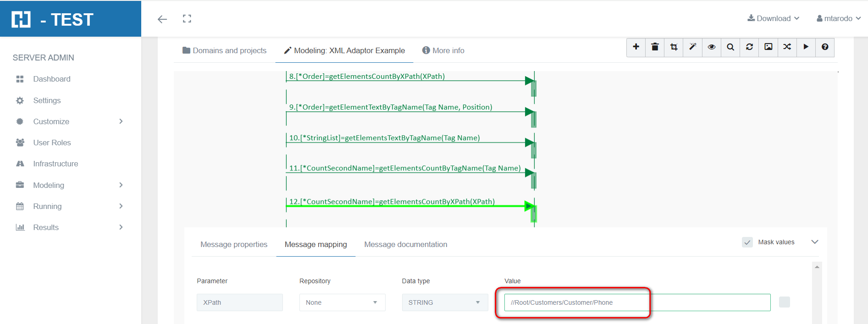Tick the checkbox beside the Value field
The image size is (868, 324).
784,302
